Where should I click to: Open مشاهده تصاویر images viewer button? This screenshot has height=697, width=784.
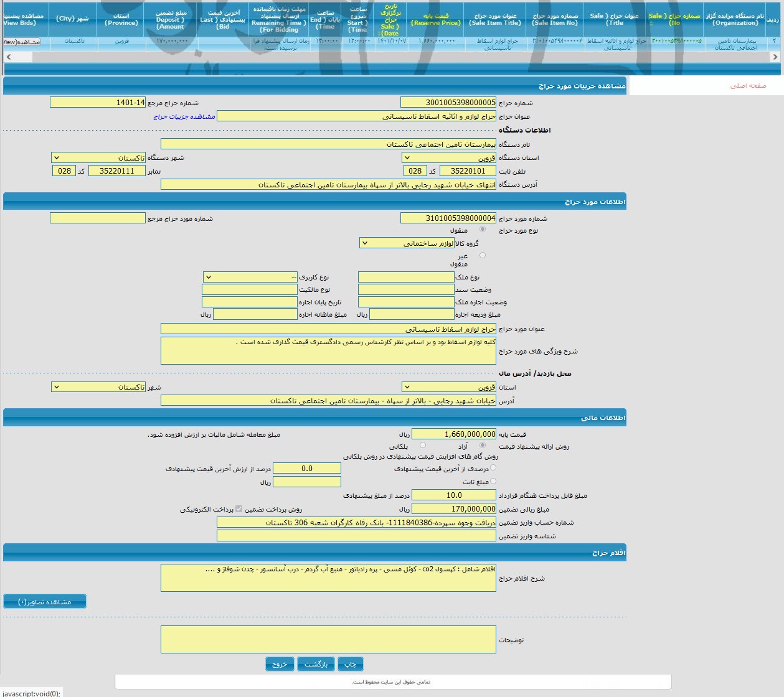[x=45, y=602]
